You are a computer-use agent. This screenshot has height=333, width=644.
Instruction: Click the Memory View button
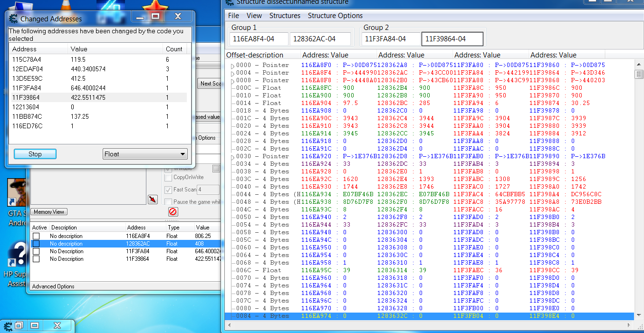[x=49, y=212]
